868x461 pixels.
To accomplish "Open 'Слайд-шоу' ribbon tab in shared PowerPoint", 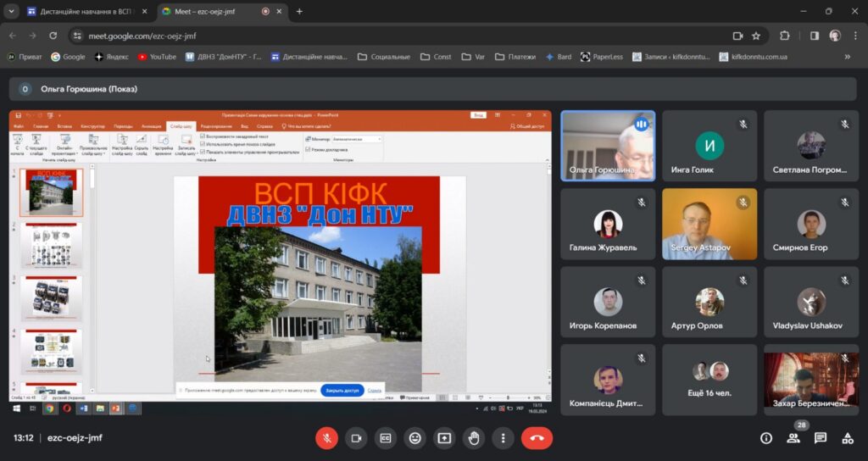I will point(181,127).
